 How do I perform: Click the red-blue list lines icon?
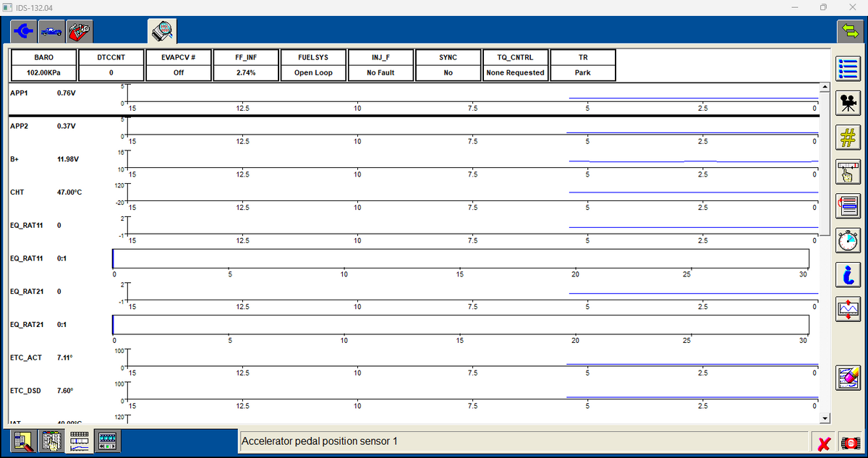coord(848,205)
